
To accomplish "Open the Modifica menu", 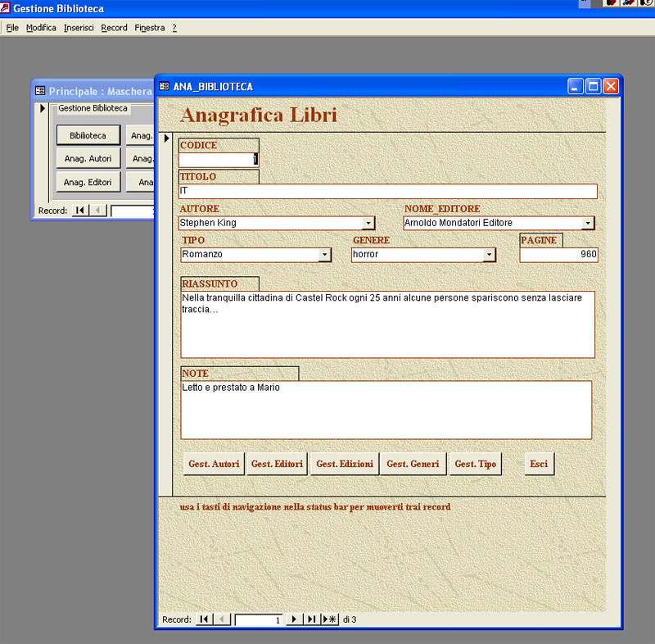I will pos(41,28).
